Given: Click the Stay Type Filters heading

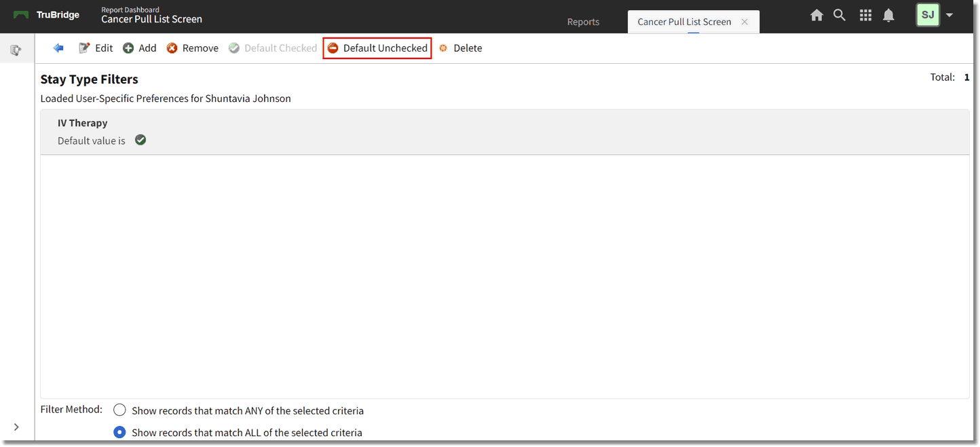Looking at the screenshot, I should pos(90,79).
